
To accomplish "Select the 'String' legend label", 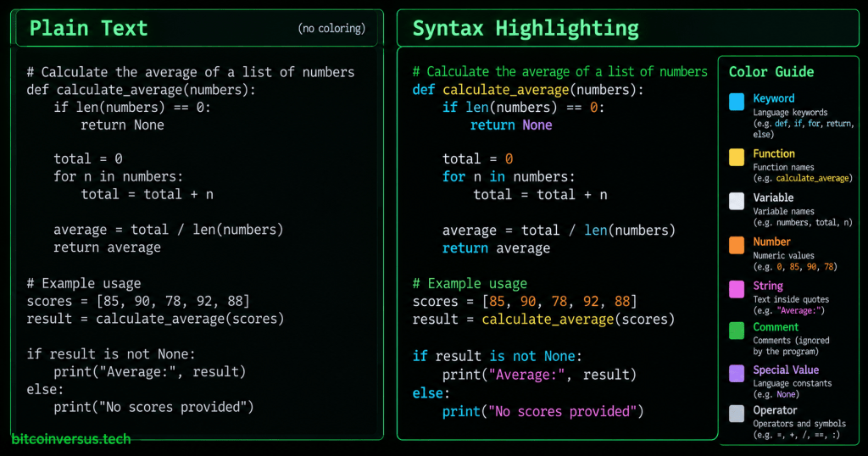I will pos(768,286).
